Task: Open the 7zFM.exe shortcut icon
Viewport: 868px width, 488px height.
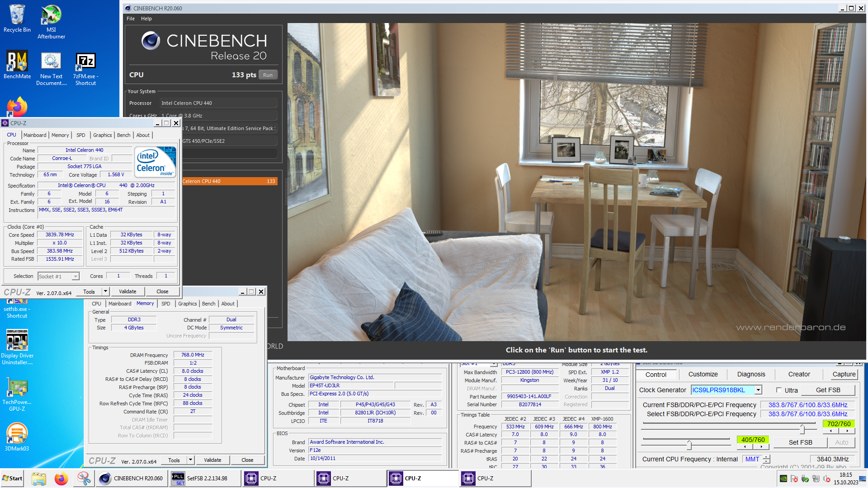Action: [85, 68]
